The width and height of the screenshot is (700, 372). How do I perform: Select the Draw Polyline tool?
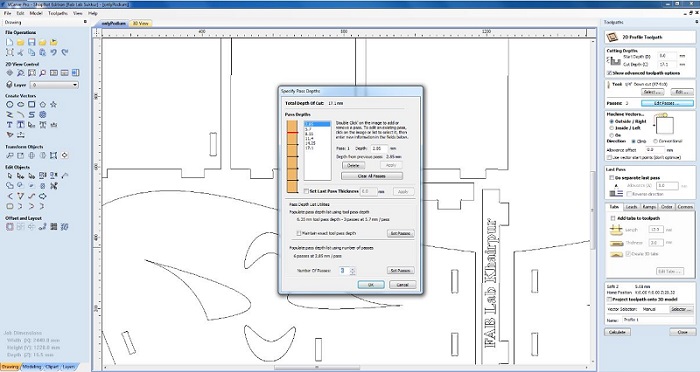[x=9, y=115]
